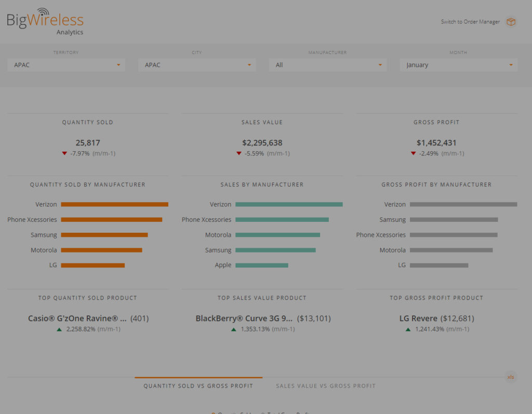
Task: Follow the Switch to Order Manager link
Action: [x=470, y=22]
